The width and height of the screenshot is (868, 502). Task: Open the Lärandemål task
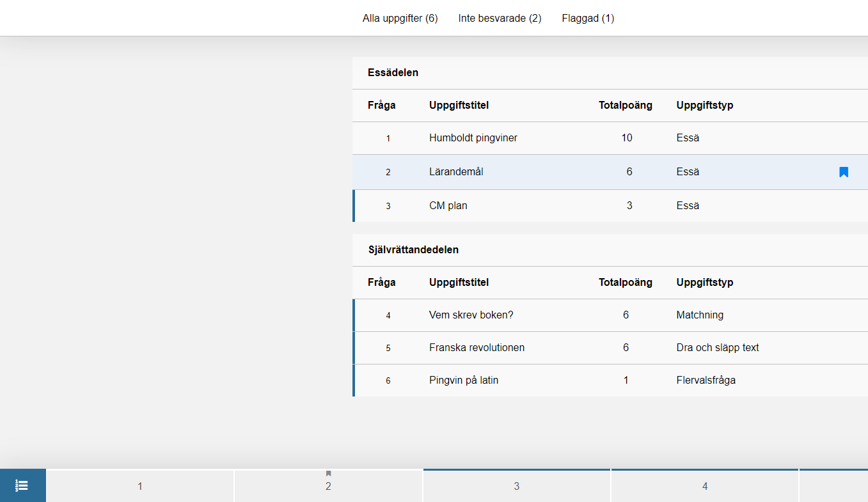[x=456, y=172]
